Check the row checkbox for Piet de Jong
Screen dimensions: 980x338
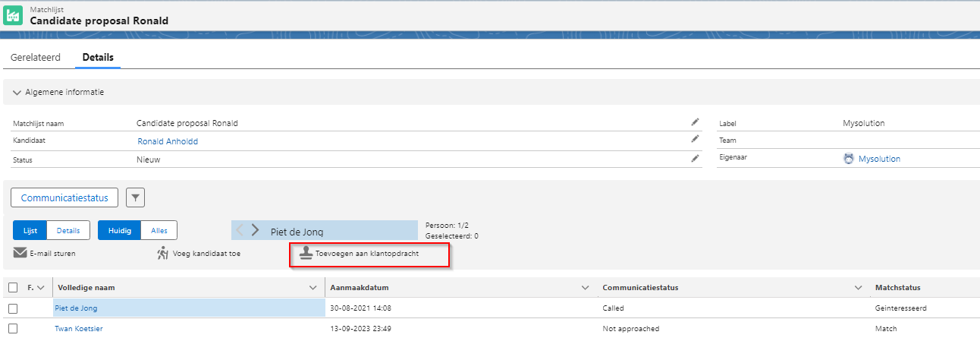pos(13,308)
